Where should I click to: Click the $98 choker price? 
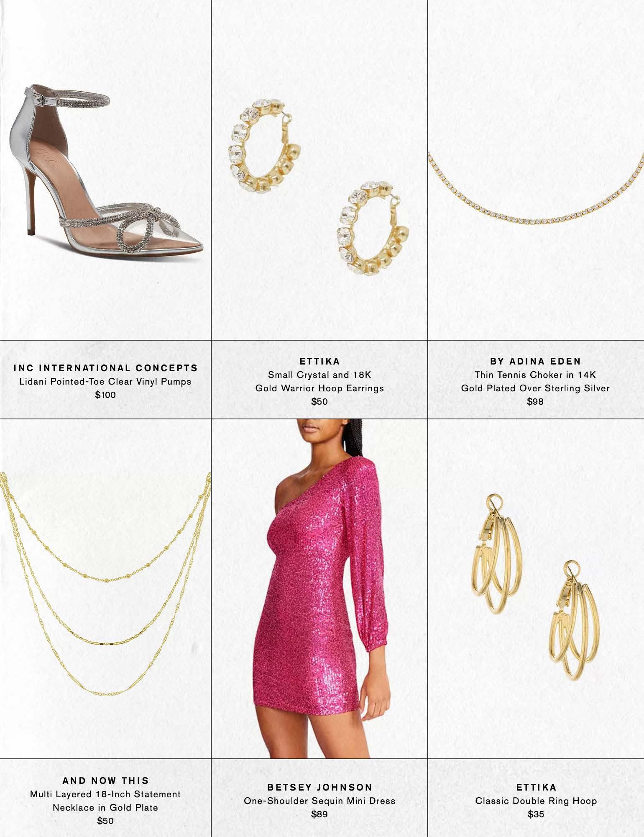point(535,402)
